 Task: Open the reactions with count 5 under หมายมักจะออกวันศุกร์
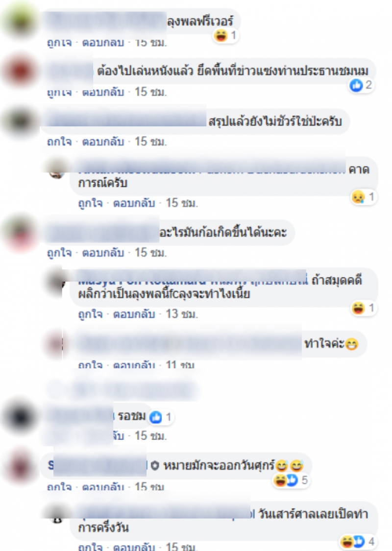point(290,480)
